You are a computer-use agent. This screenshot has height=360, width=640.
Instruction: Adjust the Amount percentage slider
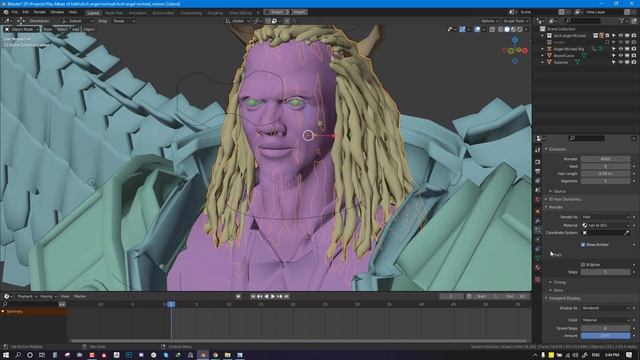[x=606, y=336]
